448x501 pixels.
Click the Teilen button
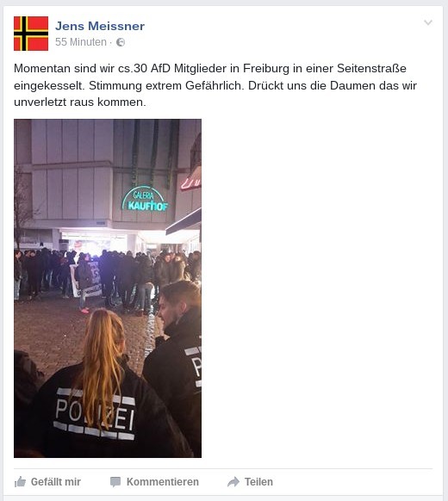click(x=250, y=481)
